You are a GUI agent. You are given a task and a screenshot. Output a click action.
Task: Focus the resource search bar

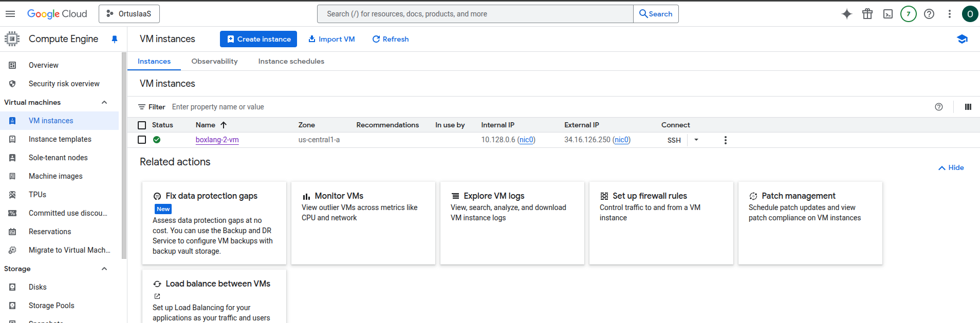475,14
